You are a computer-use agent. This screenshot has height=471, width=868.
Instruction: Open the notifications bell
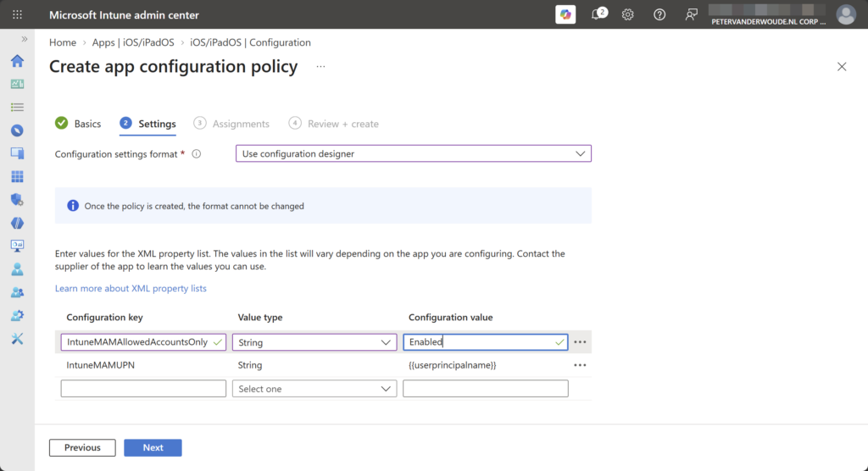[598, 14]
